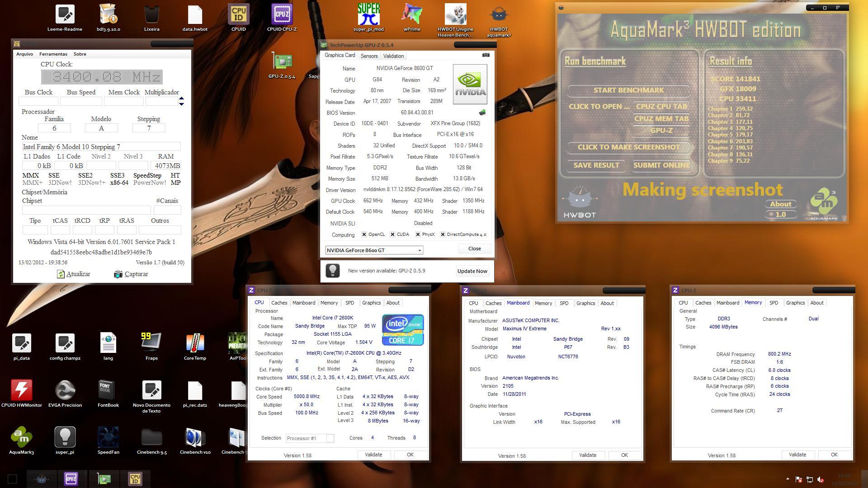
Task: Toggle the DirectCompute 4.0 checkbox
Action: tap(443, 235)
